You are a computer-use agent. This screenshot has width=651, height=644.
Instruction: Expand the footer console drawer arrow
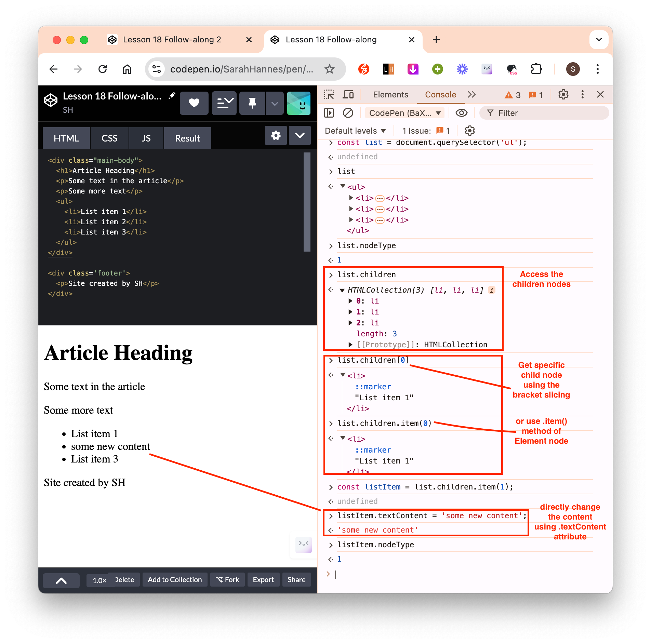[61, 580]
